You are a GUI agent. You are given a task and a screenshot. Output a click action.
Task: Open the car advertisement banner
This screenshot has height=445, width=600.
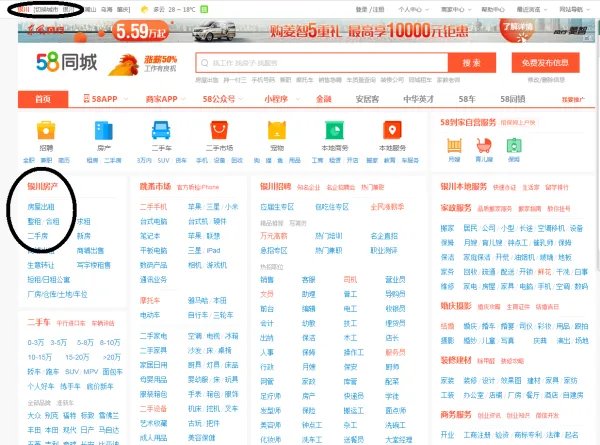pyautogui.click(x=306, y=31)
